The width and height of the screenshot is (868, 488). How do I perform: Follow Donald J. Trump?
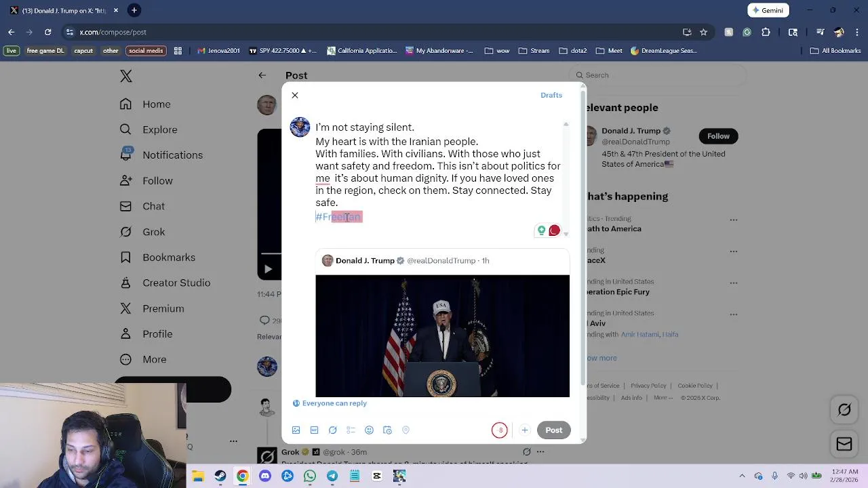click(718, 136)
